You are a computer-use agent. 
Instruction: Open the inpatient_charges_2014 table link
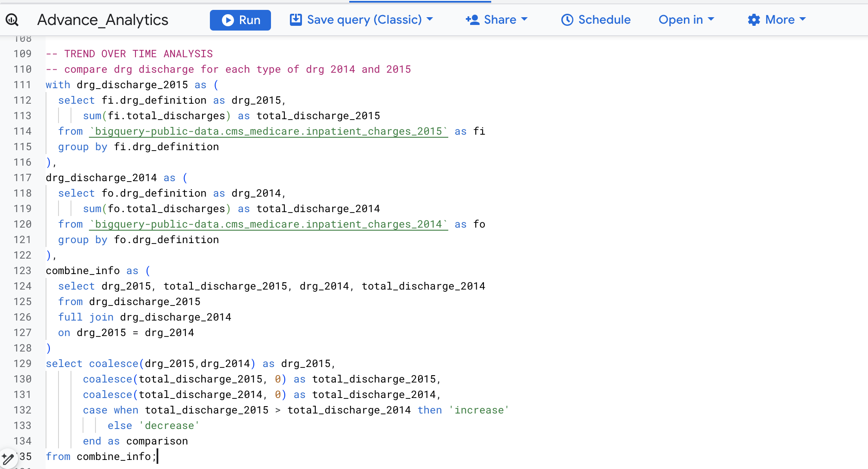[269, 224]
